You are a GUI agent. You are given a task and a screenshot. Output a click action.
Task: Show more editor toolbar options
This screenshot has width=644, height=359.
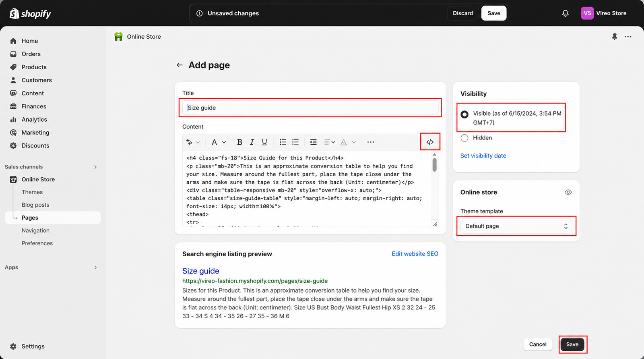(x=371, y=142)
